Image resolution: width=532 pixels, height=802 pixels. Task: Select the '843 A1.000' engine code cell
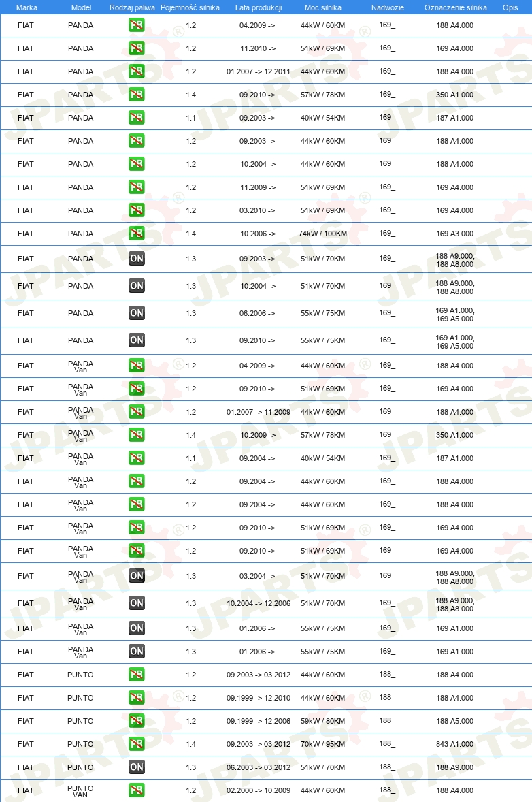click(455, 744)
